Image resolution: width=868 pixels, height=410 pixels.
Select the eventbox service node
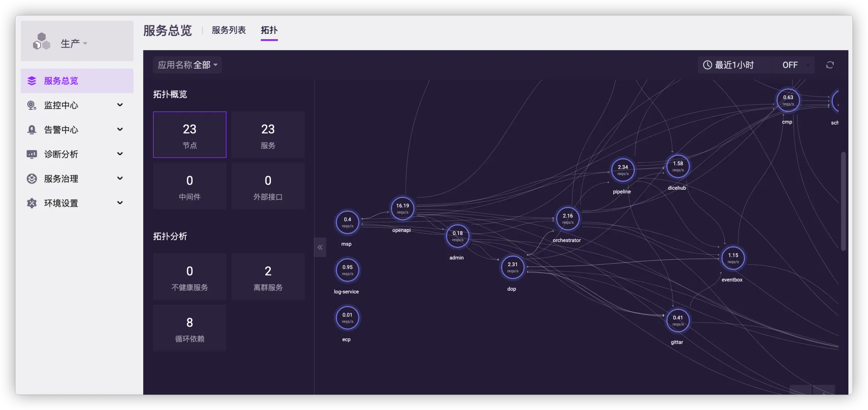click(733, 258)
